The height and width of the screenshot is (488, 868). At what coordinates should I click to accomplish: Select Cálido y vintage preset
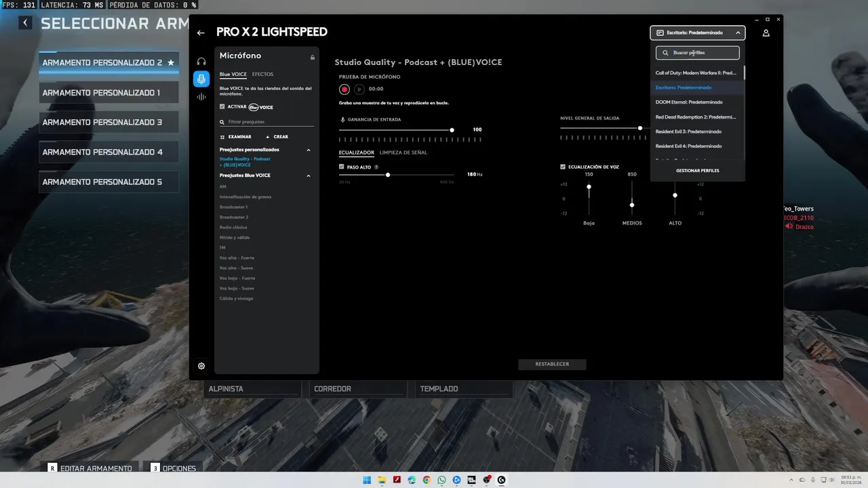236,298
